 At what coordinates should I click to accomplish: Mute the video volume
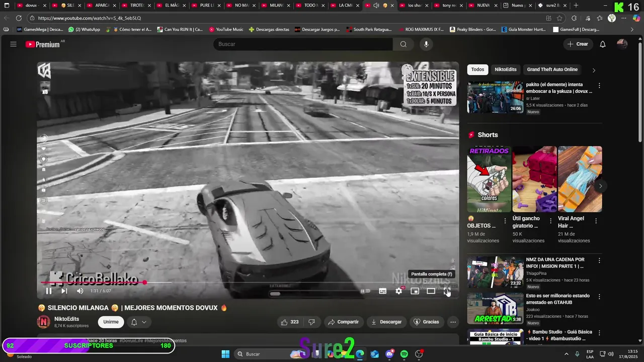tap(80, 291)
